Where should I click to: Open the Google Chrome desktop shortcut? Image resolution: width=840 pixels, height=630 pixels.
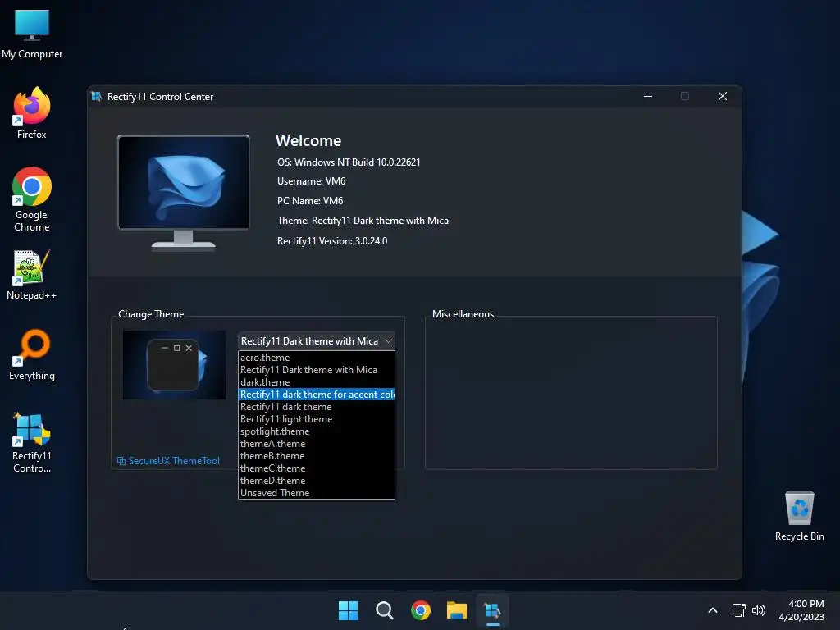(32, 199)
